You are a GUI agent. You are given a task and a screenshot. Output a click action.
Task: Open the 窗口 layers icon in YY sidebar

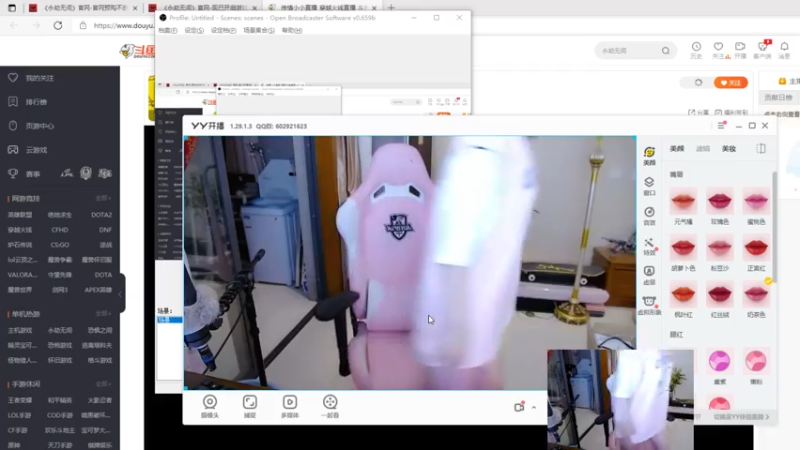[649, 182]
